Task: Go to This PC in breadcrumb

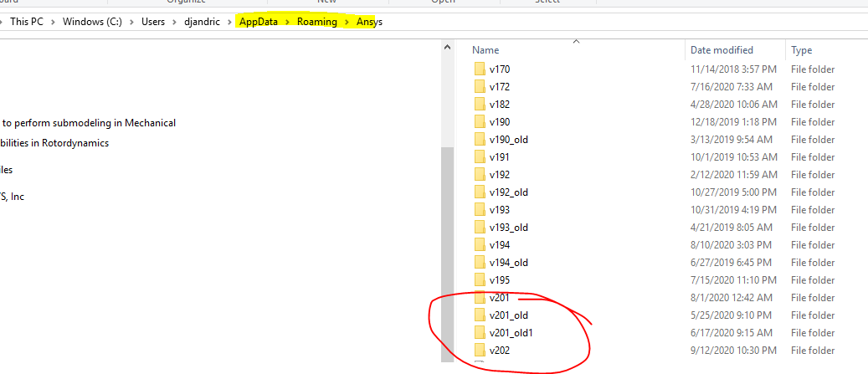Action: (x=27, y=22)
